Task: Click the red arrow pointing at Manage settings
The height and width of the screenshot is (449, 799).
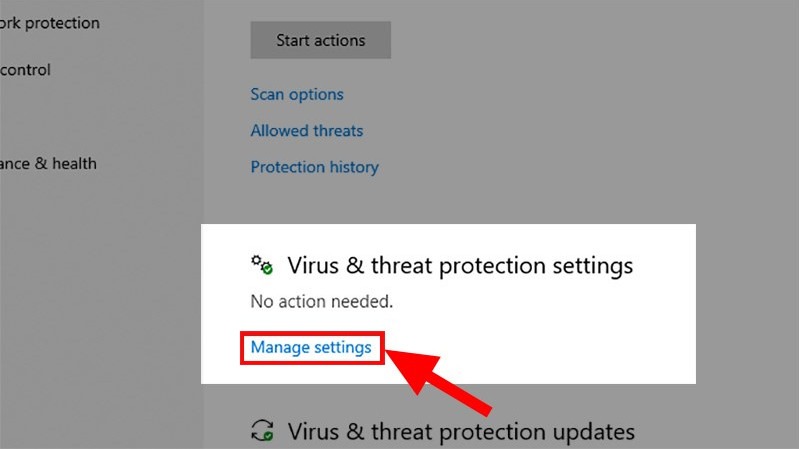Action: coord(440,380)
